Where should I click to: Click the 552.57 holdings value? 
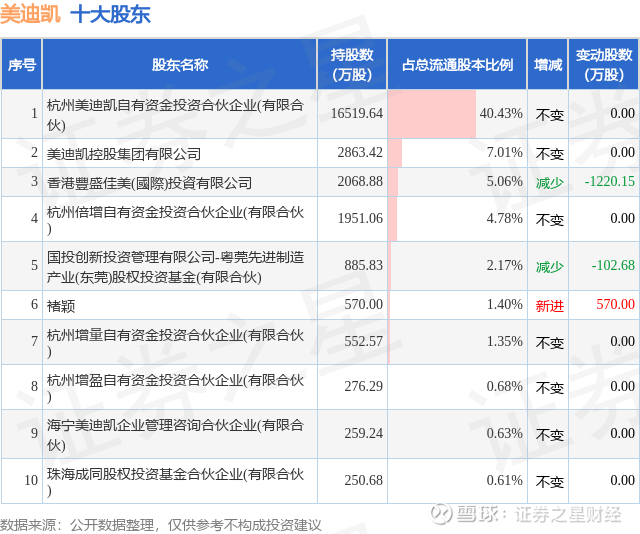pyautogui.click(x=364, y=341)
